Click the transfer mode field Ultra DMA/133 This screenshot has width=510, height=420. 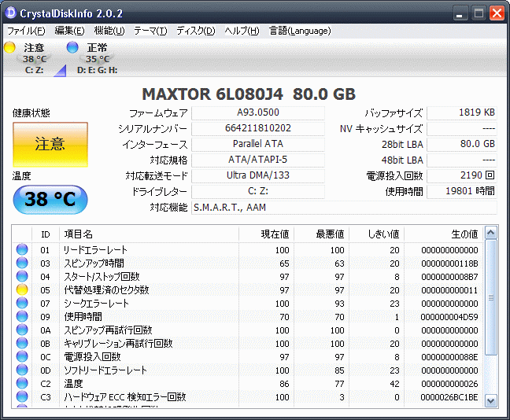click(258, 175)
